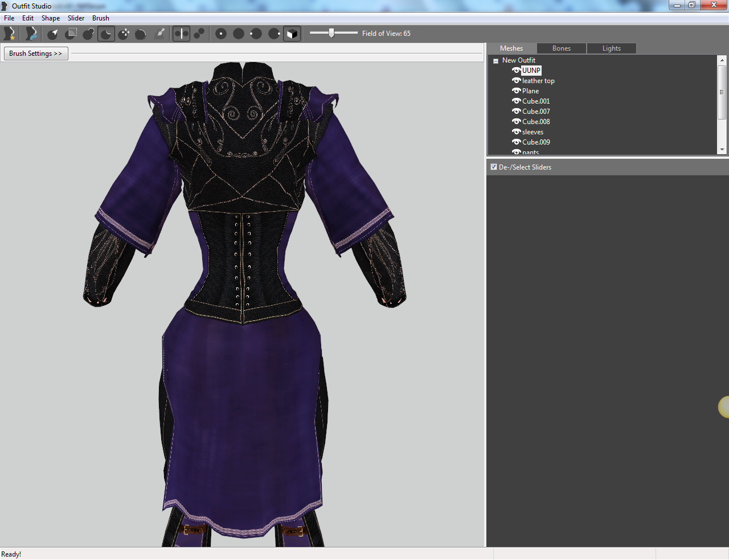The image size is (729, 560).
Task: Uncheck the De-/Select Sliders checkbox
Action: (x=494, y=167)
